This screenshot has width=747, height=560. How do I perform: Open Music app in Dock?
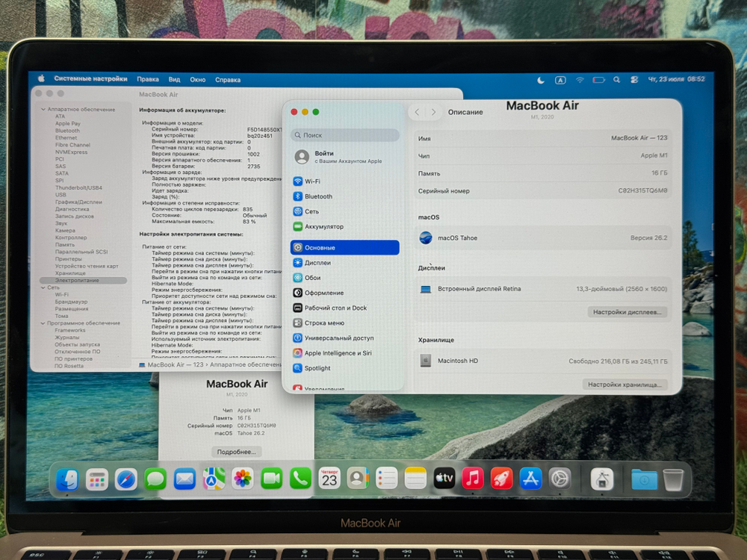pos(473,479)
